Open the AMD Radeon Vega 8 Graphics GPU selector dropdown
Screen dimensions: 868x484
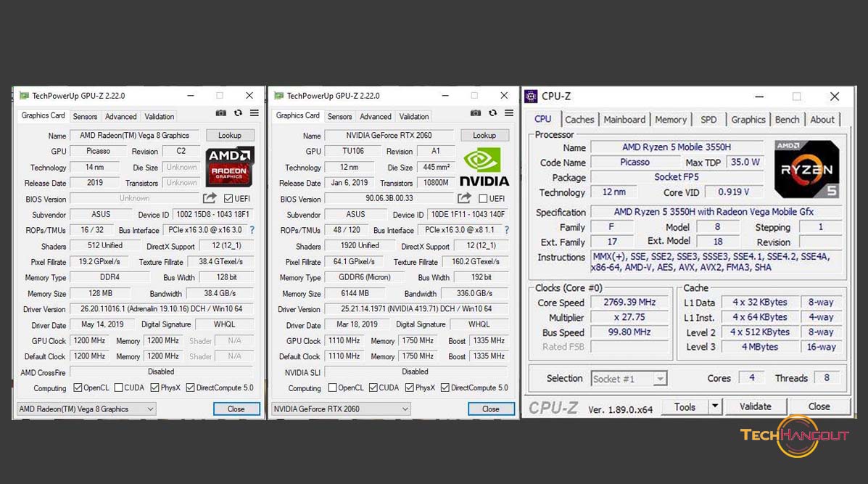(86, 409)
